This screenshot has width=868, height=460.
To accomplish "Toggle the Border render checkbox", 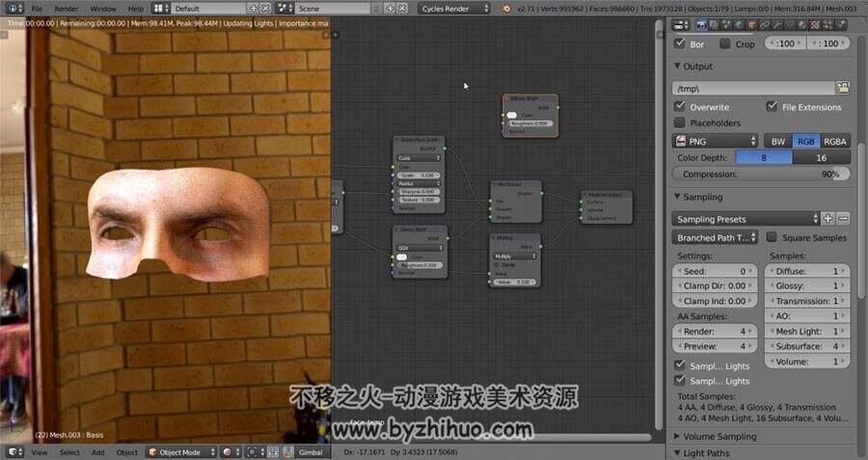I will click(x=680, y=42).
